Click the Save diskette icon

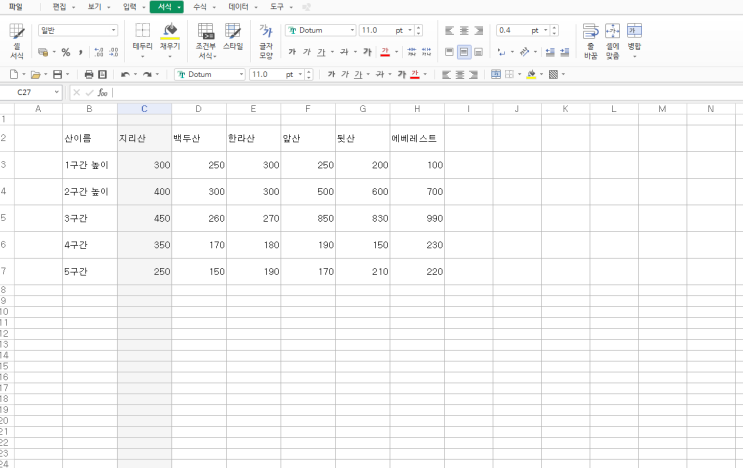[57, 74]
